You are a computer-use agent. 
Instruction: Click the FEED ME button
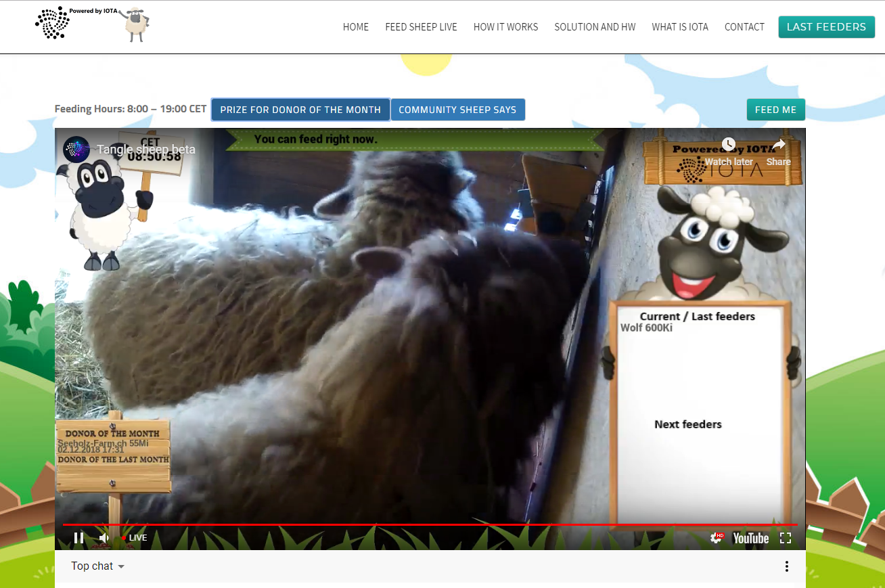[775, 110]
